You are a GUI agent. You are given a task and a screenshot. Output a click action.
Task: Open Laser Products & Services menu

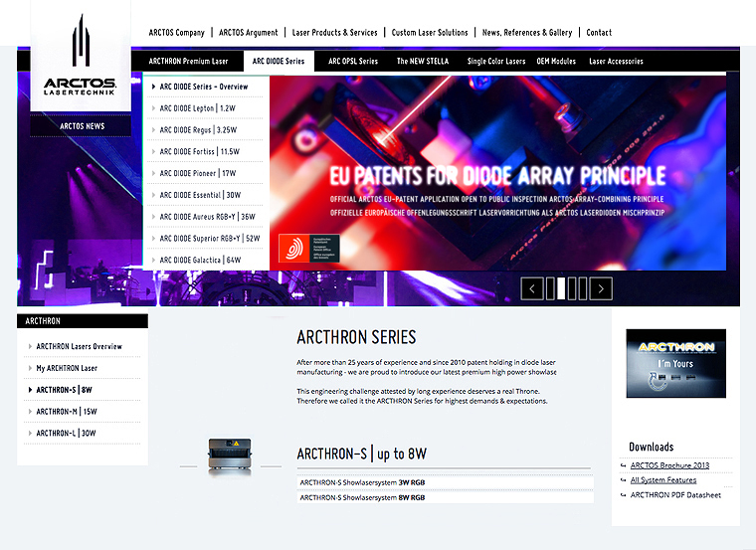pyautogui.click(x=334, y=33)
